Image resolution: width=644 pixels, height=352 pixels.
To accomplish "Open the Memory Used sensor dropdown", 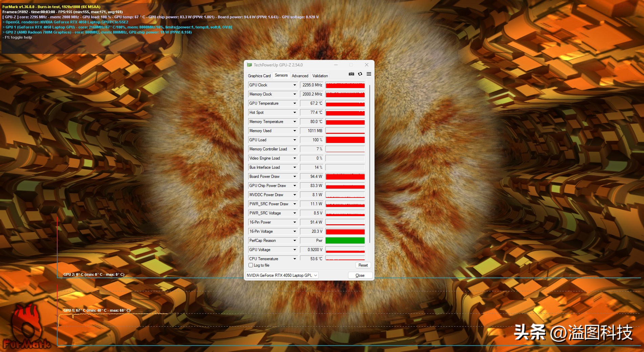I will [295, 131].
